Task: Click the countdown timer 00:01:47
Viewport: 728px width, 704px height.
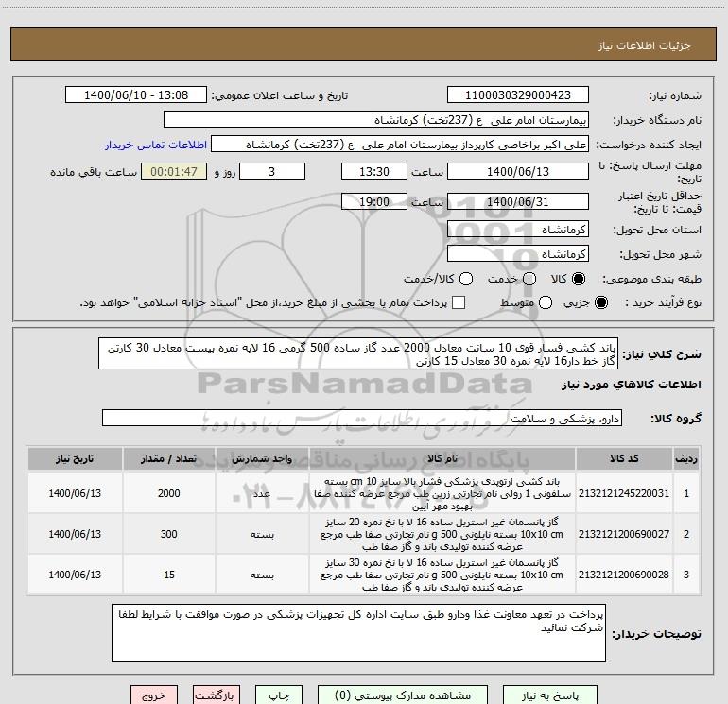Action: tap(174, 171)
